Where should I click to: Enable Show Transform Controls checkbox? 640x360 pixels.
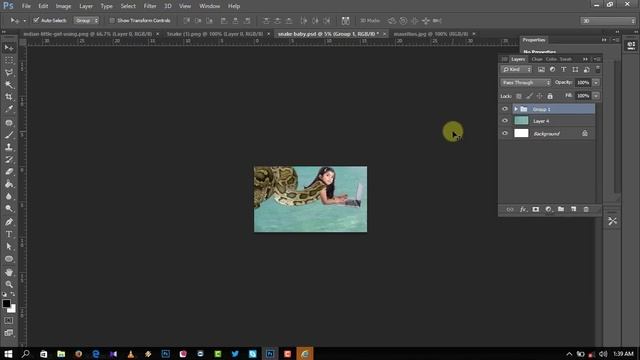(112, 20)
